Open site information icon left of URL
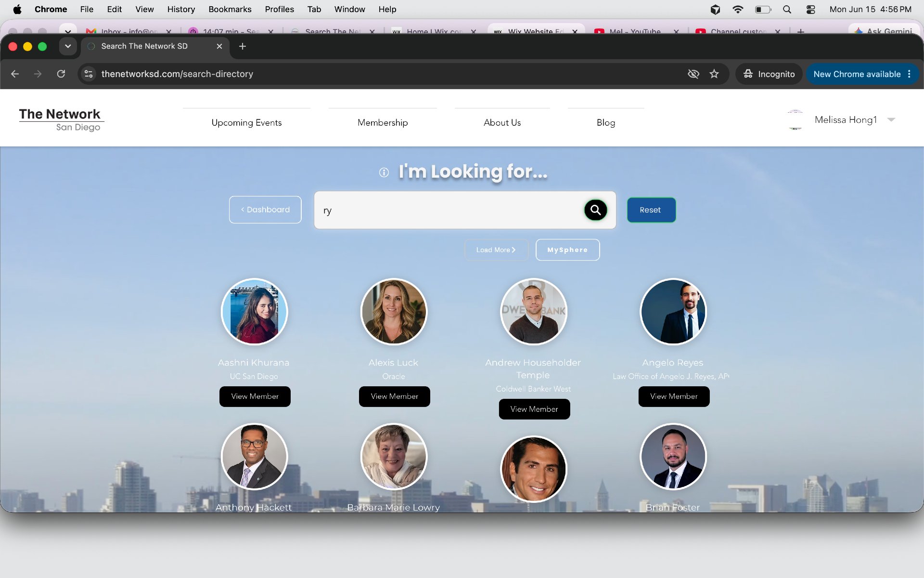Image resolution: width=924 pixels, height=578 pixels. pyautogui.click(x=89, y=74)
